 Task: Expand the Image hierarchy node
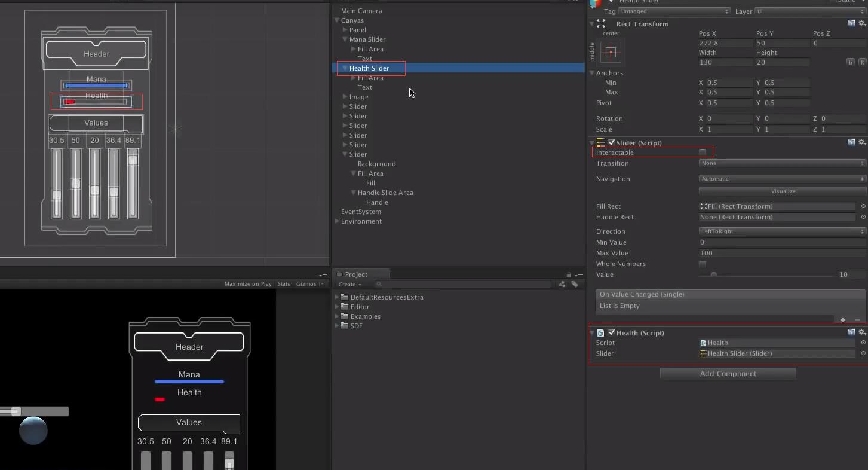[x=345, y=97]
